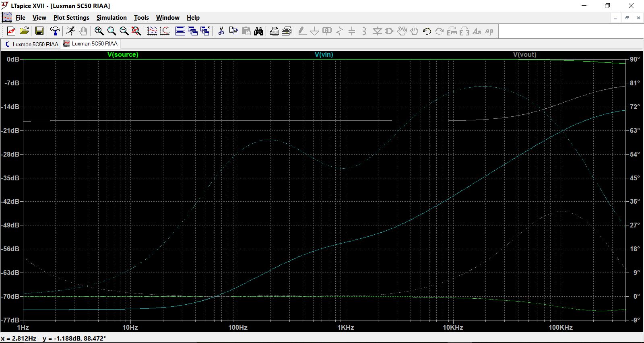Click the Diode symbol icon
The width and height of the screenshot is (644, 343).
(x=377, y=31)
